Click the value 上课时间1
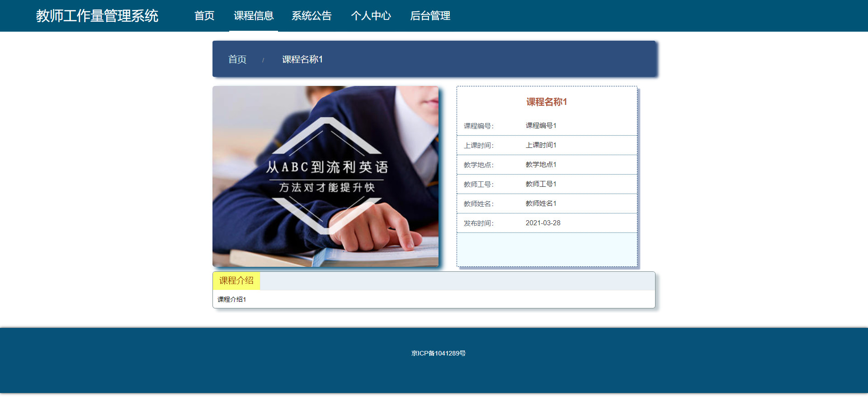 click(x=541, y=145)
